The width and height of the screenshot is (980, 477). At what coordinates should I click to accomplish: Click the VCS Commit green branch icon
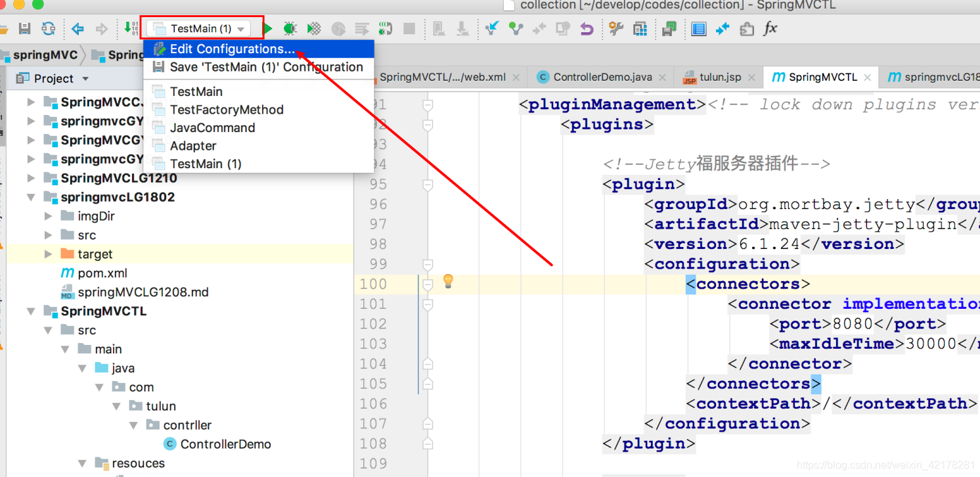[516, 29]
